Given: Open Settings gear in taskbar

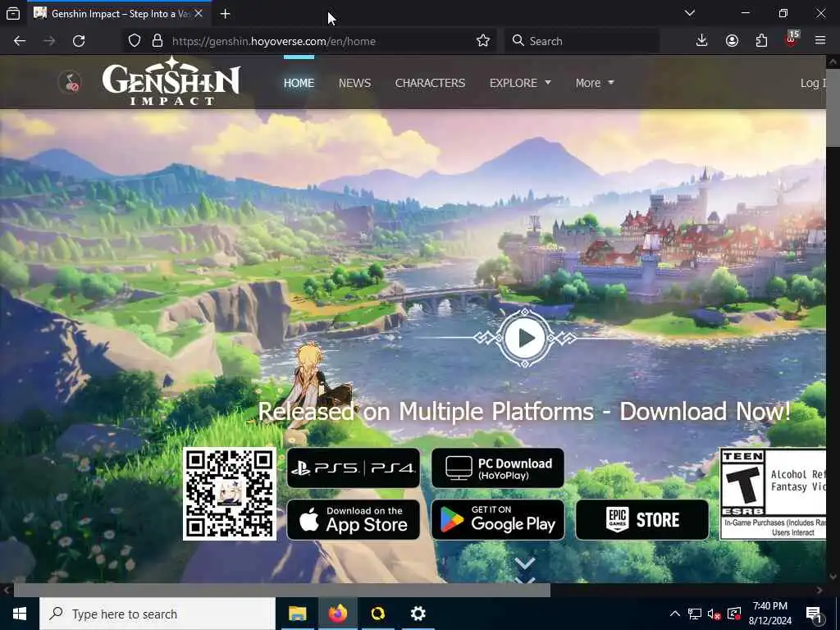Looking at the screenshot, I should coord(418,614).
